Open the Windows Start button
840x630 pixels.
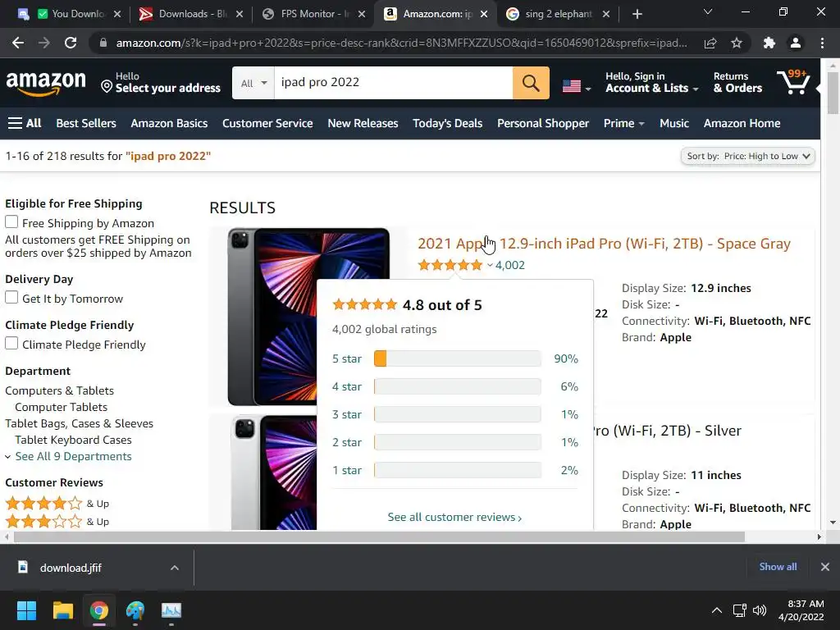point(26,610)
